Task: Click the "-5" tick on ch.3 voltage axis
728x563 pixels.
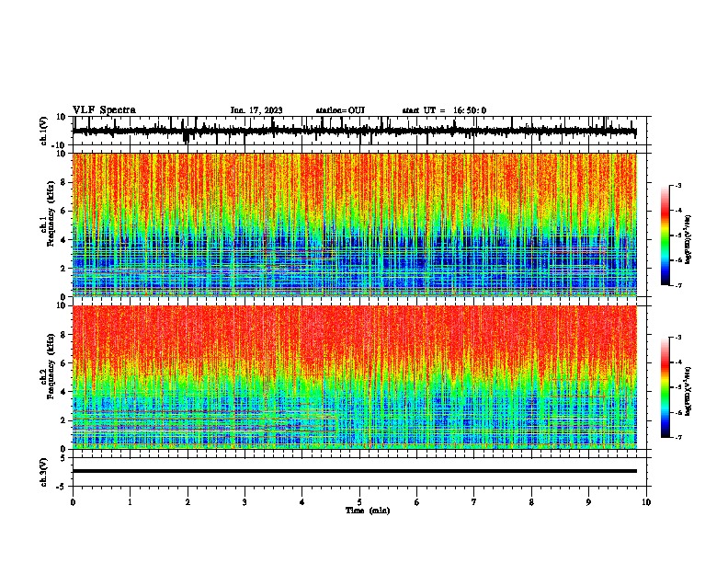Action: click(x=62, y=487)
